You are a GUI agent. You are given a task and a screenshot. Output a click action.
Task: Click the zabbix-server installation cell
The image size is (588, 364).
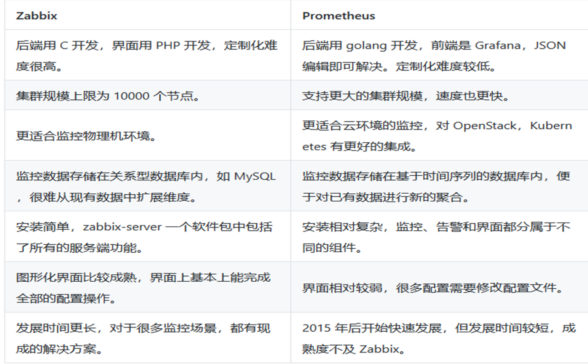[x=144, y=237]
